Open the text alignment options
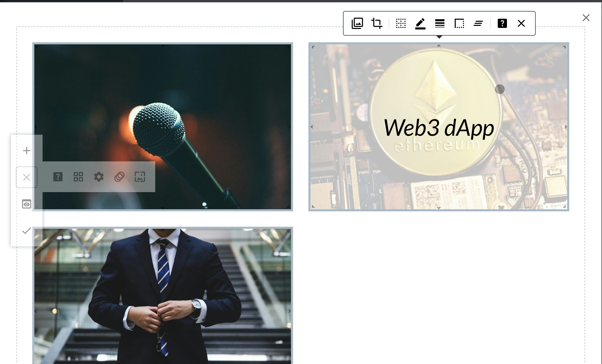Screen dimensions: 602x364 [x=478, y=23]
